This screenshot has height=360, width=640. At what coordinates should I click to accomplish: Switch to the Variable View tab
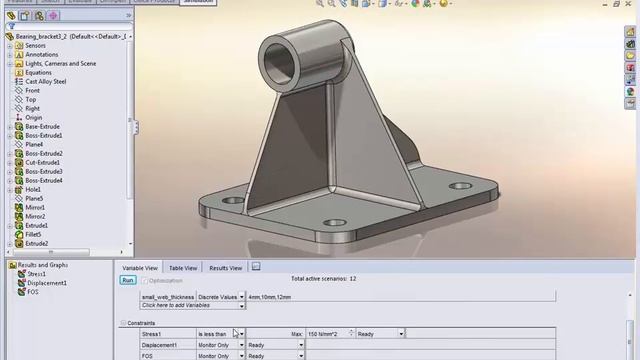[140, 268]
